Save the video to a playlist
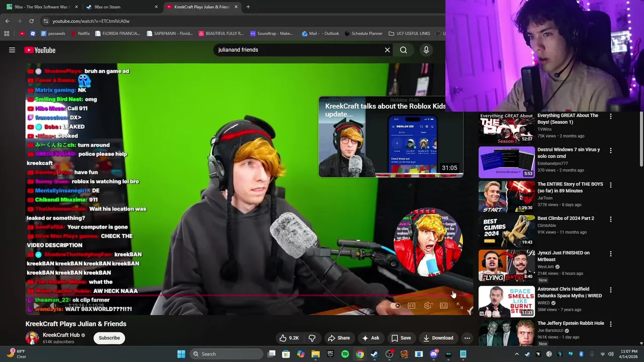 pos(401,338)
